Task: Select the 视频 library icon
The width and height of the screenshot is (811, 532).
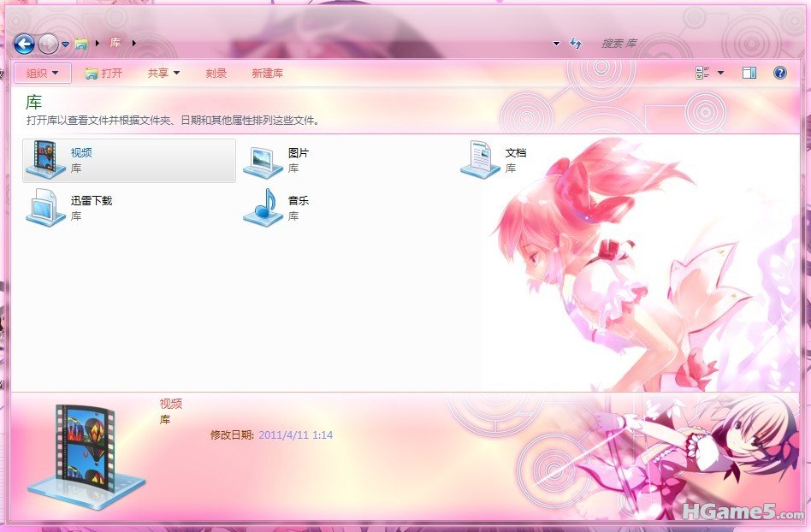Action: pos(45,160)
